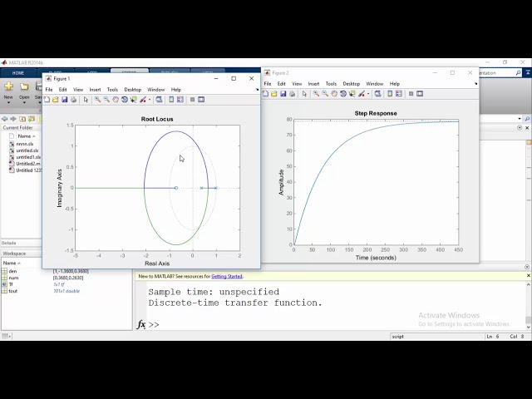The height and width of the screenshot is (399, 532).
Task: Click Up One Level folder icon
Action: (22, 119)
